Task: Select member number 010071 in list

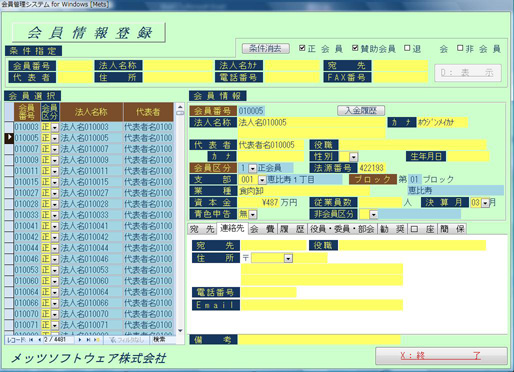Action: pyautogui.click(x=27, y=325)
